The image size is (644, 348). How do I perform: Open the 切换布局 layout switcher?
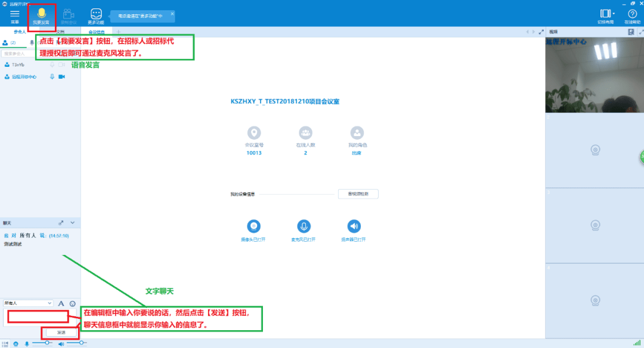tap(605, 16)
